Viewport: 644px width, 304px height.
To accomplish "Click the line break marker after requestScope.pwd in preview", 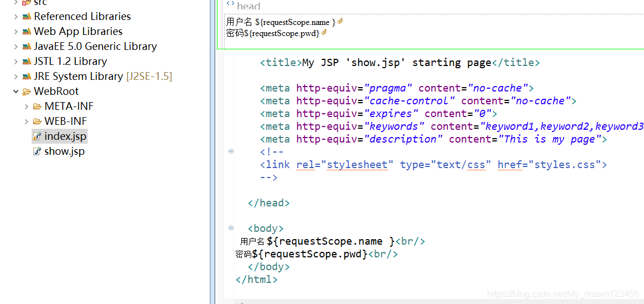I will [324, 33].
